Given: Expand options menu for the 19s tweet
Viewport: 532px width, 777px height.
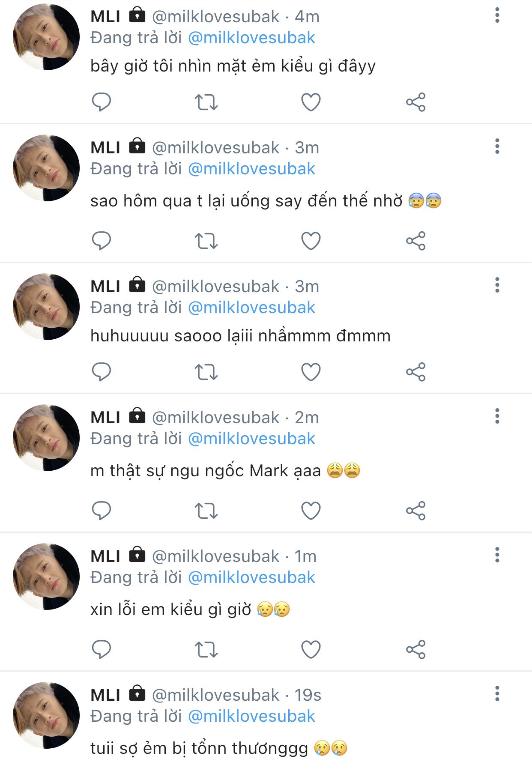Looking at the screenshot, I should click(x=497, y=694).
